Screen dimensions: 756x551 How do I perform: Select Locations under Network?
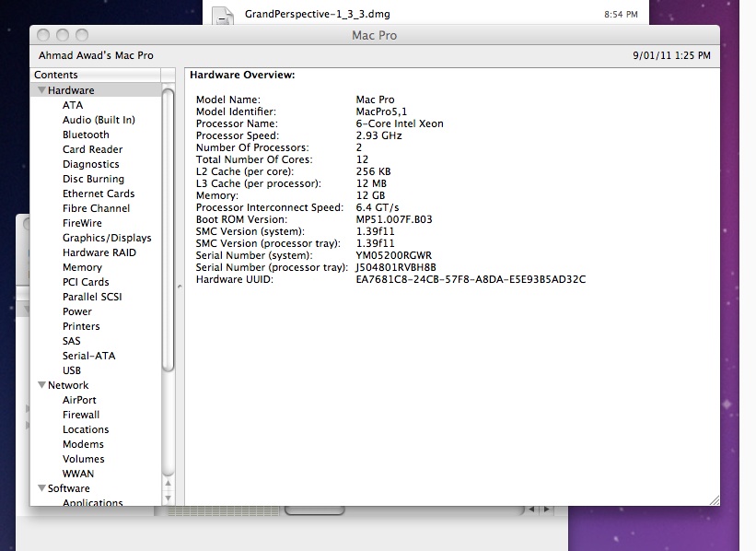point(86,429)
